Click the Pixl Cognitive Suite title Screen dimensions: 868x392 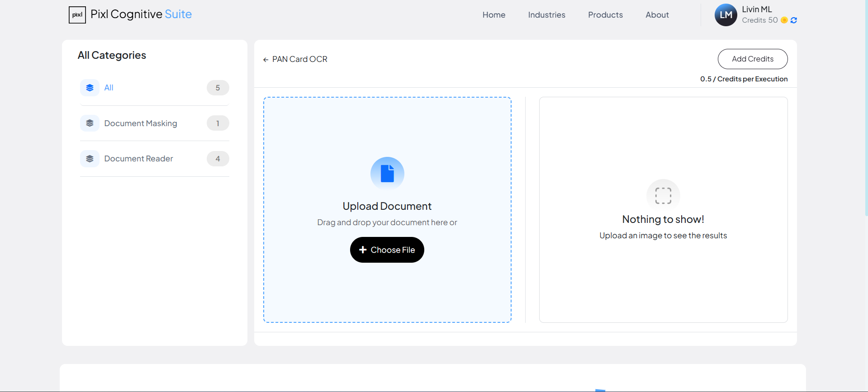tap(141, 14)
